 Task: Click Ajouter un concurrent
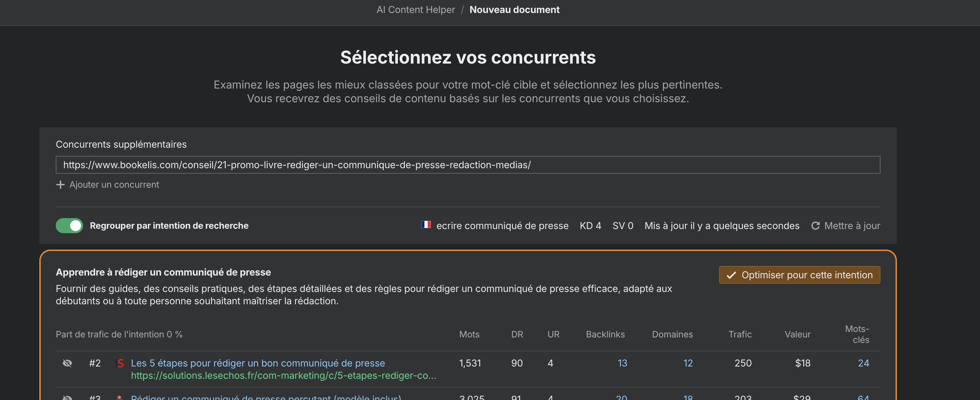click(114, 185)
